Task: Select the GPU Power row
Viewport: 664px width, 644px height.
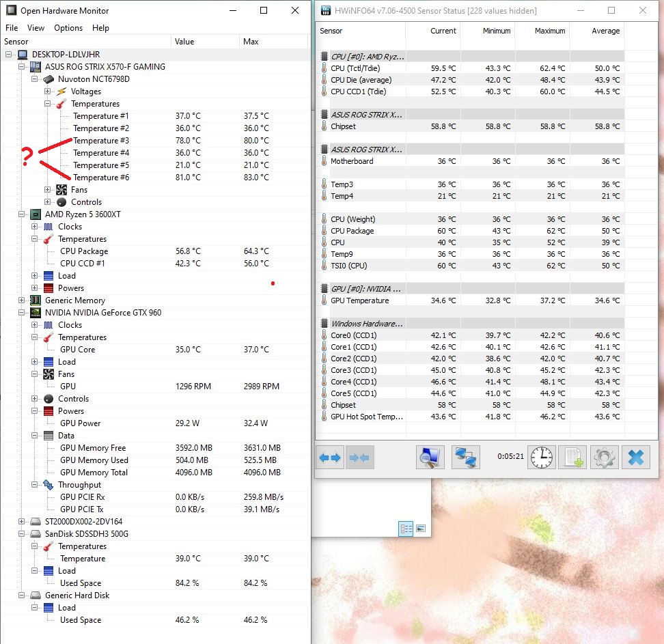Action: [x=156, y=423]
